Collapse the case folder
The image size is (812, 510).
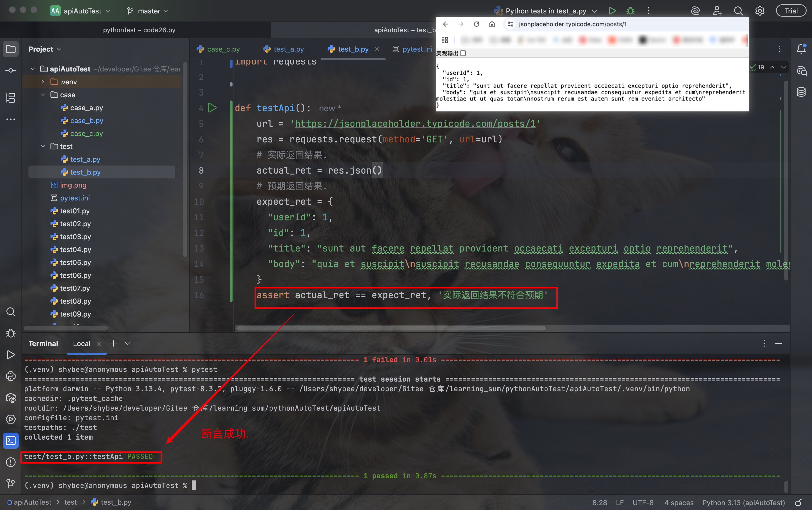pos(43,95)
